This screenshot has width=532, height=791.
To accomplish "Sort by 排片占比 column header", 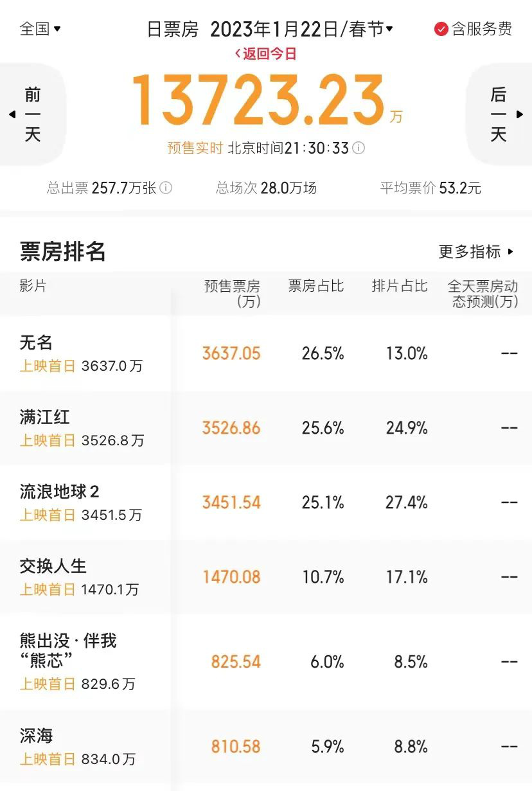I will click(400, 286).
